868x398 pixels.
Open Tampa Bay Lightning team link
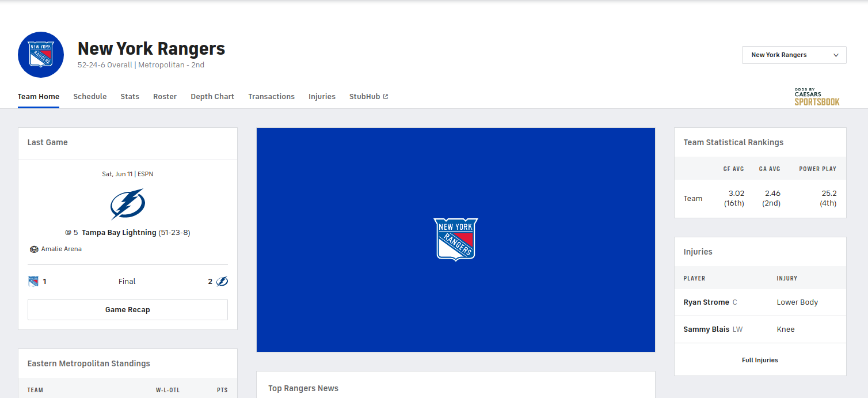click(119, 233)
